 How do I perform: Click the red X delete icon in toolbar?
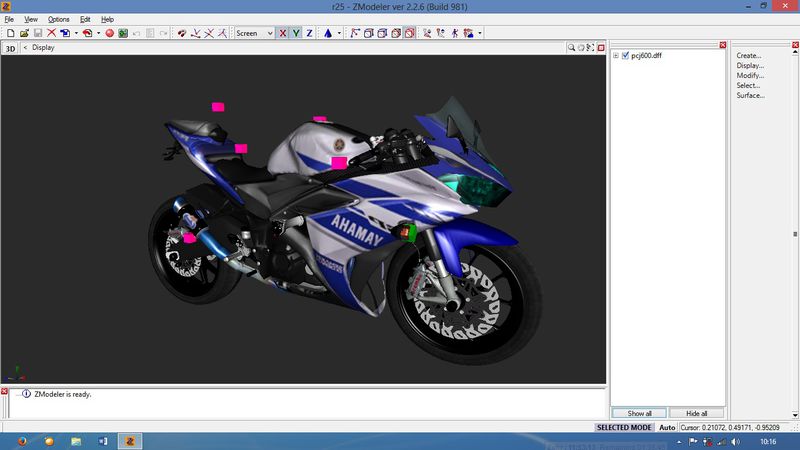(x=52, y=33)
